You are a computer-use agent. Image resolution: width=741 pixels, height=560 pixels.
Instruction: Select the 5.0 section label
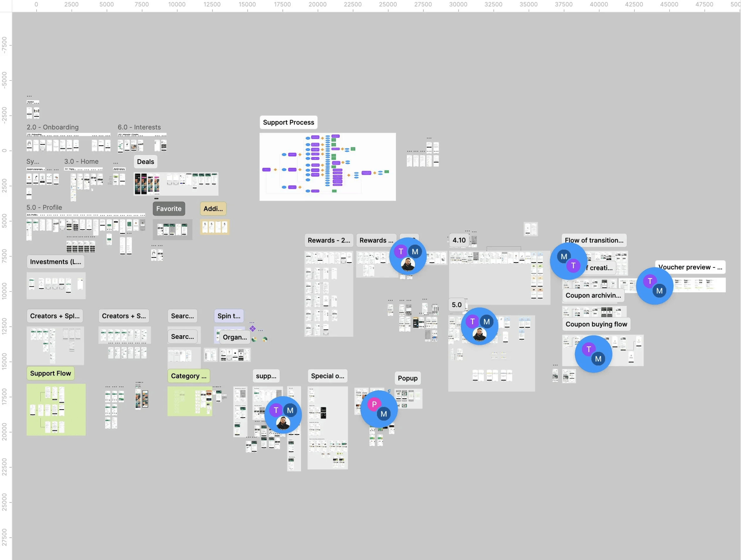click(457, 305)
